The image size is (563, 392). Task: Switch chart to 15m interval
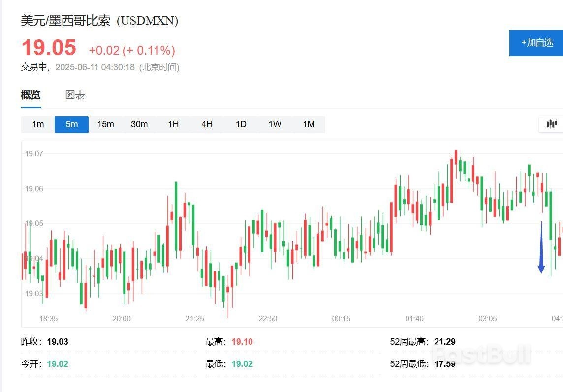pos(105,124)
